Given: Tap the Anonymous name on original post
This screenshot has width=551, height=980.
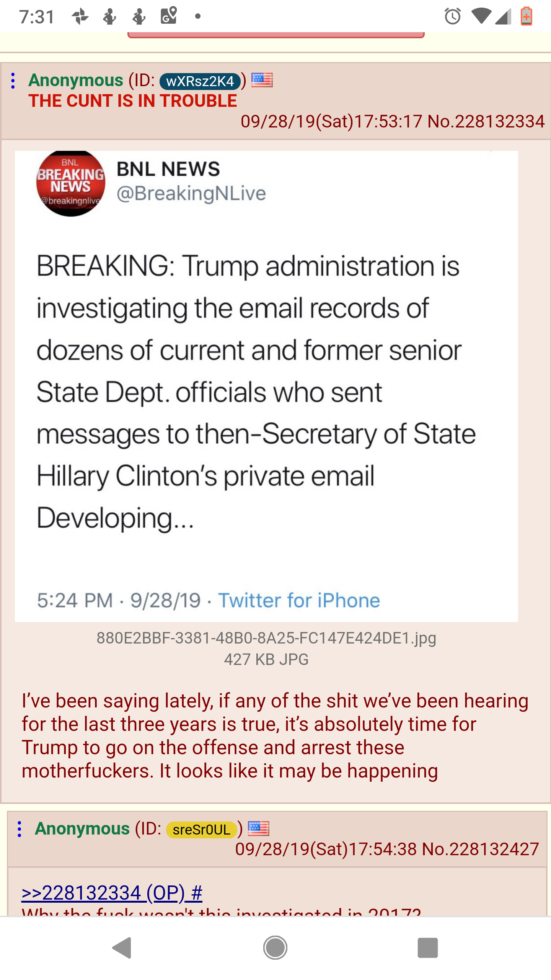Looking at the screenshot, I should (x=76, y=80).
